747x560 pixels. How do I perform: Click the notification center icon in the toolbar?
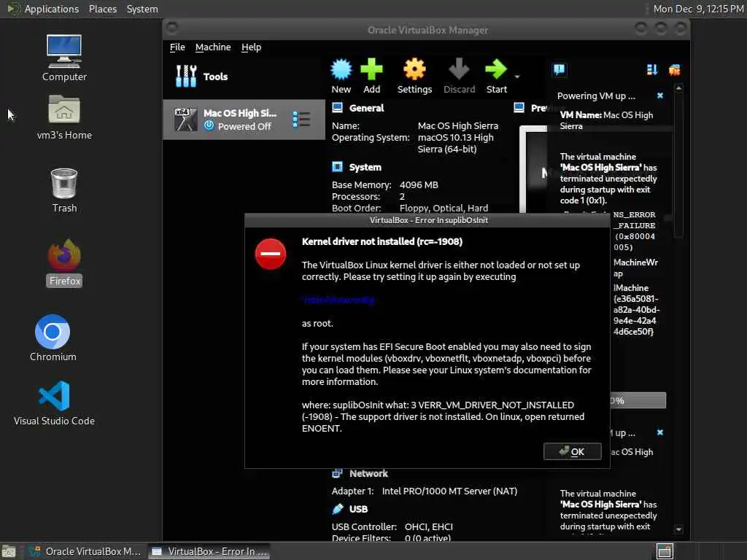tap(560, 70)
